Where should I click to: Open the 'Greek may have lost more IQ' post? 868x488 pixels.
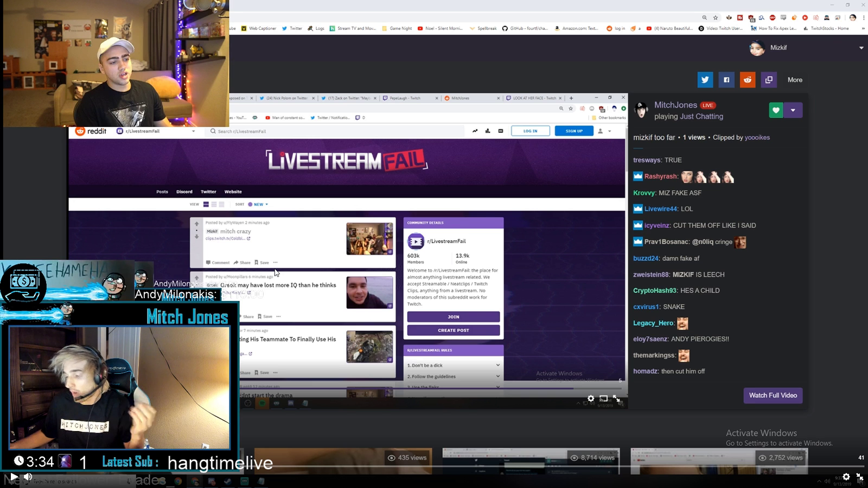278,285
